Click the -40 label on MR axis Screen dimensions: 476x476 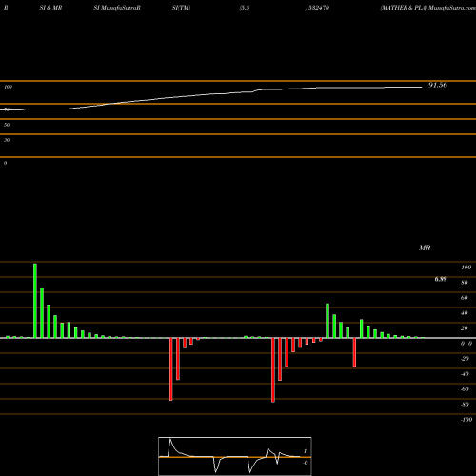tap(465, 374)
